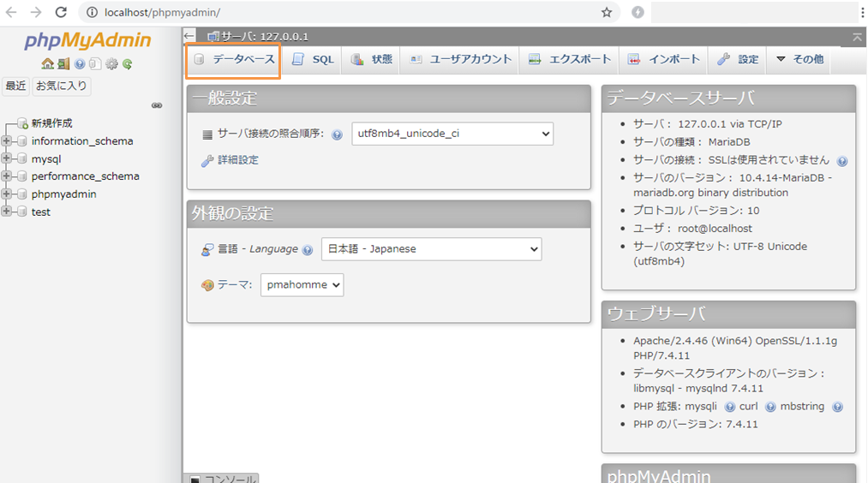Expand phpmyadmin tree node
This screenshot has height=483, width=868.
(x=6, y=194)
